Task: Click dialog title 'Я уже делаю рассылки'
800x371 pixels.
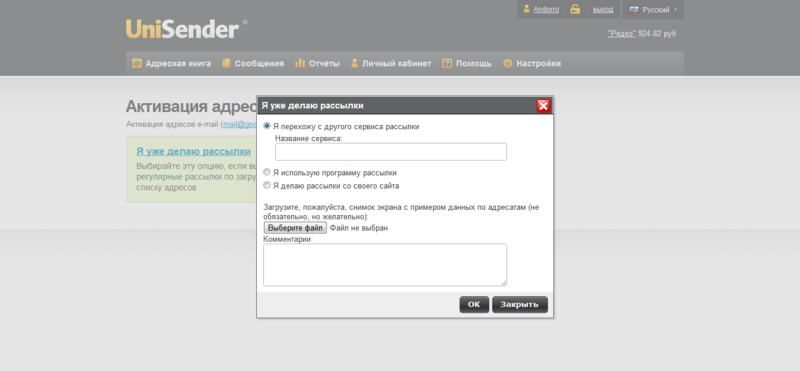Action: pos(312,106)
